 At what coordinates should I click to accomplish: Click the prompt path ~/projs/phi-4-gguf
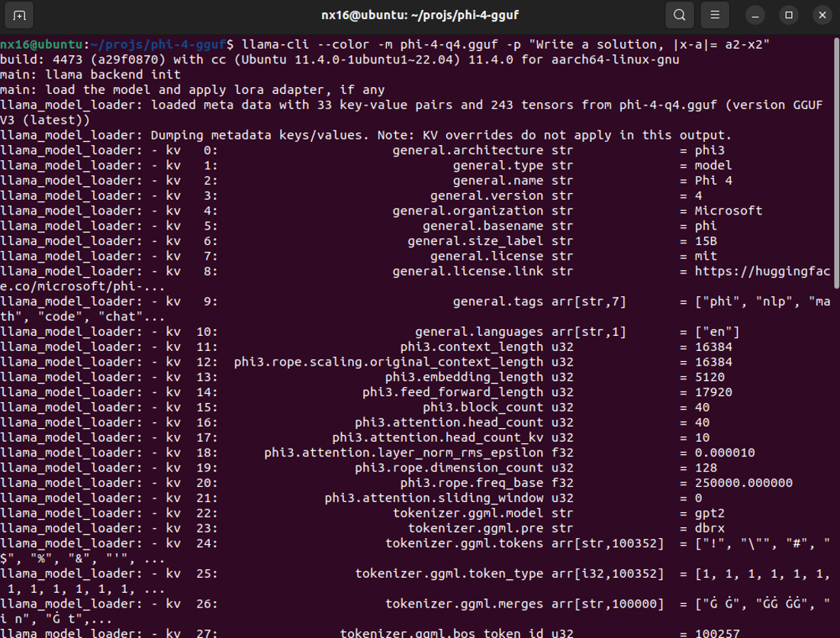[x=158, y=44]
